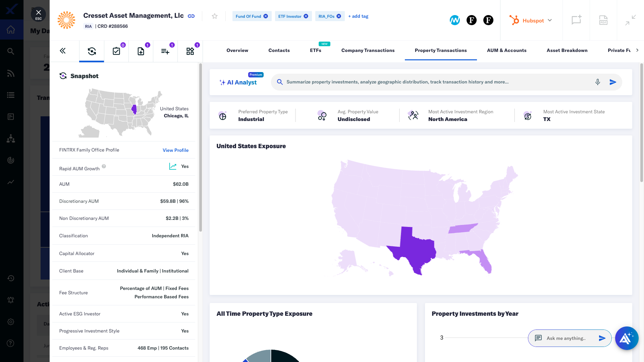
Task: Open the feed (RSS) sidebar icon
Action: pos(11,73)
